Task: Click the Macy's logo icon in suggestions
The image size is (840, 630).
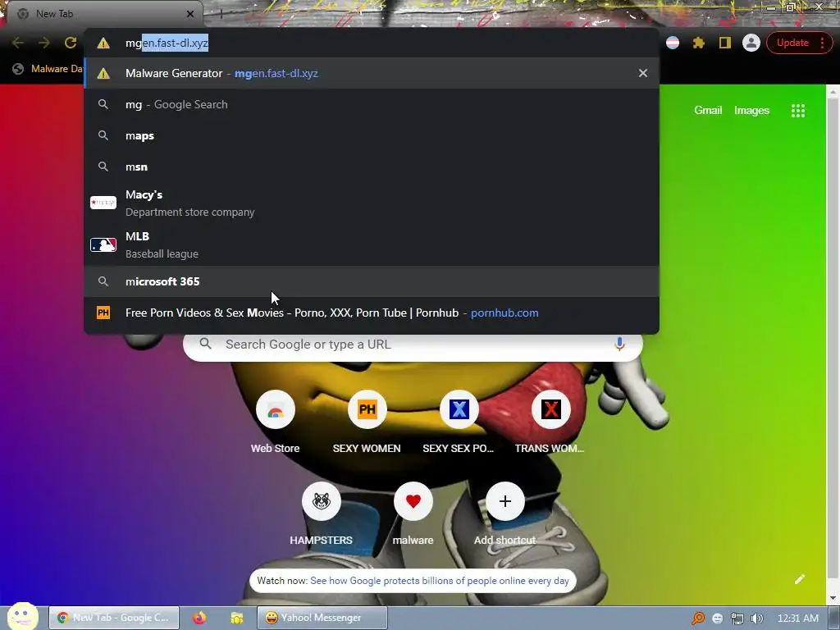Action: pyautogui.click(x=103, y=203)
